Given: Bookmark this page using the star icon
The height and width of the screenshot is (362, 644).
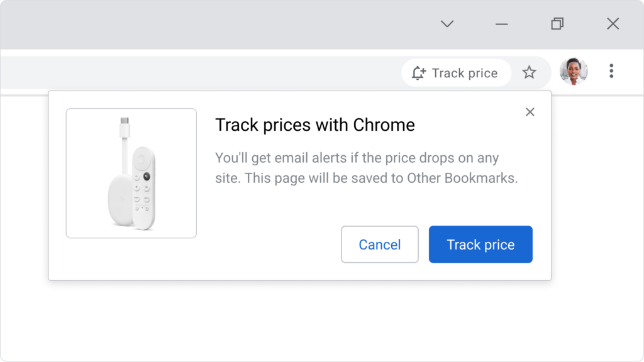Looking at the screenshot, I should [530, 72].
